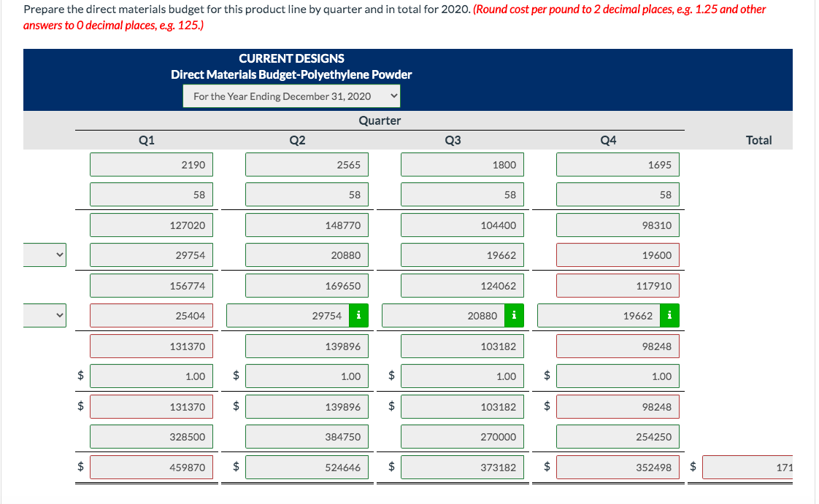This screenshot has width=819, height=504.
Task: Click Q4 input field showing 1695
Action: click(618, 165)
